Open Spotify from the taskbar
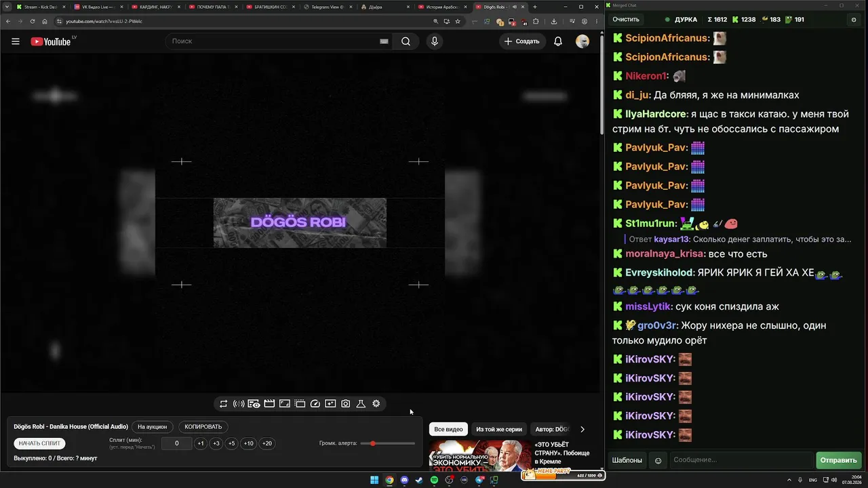868x488 pixels. tap(435, 480)
